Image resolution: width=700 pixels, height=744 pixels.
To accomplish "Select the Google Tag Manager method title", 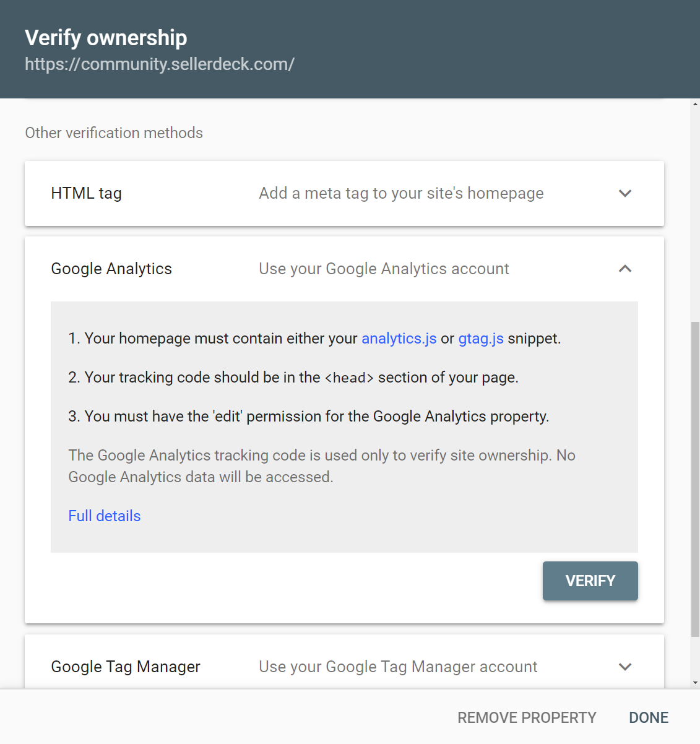I will [x=126, y=667].
